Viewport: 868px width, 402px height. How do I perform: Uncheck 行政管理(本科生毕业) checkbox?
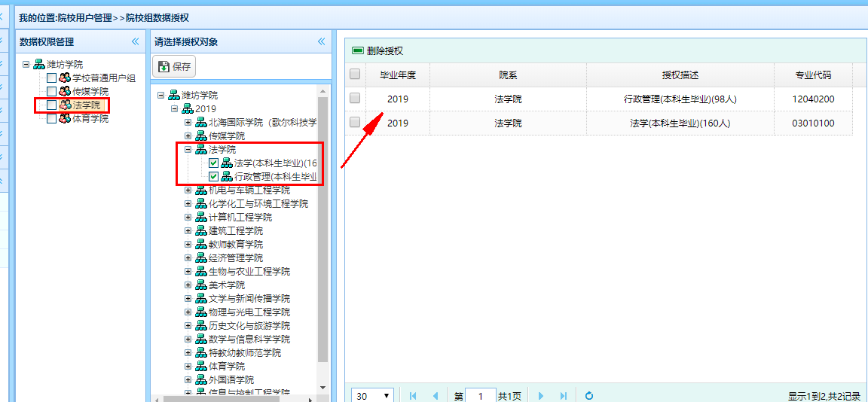click(213, 177)
